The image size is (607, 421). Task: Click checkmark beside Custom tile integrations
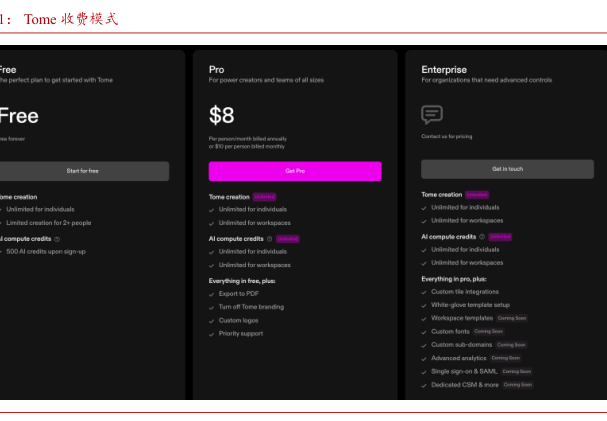(424, 292)
